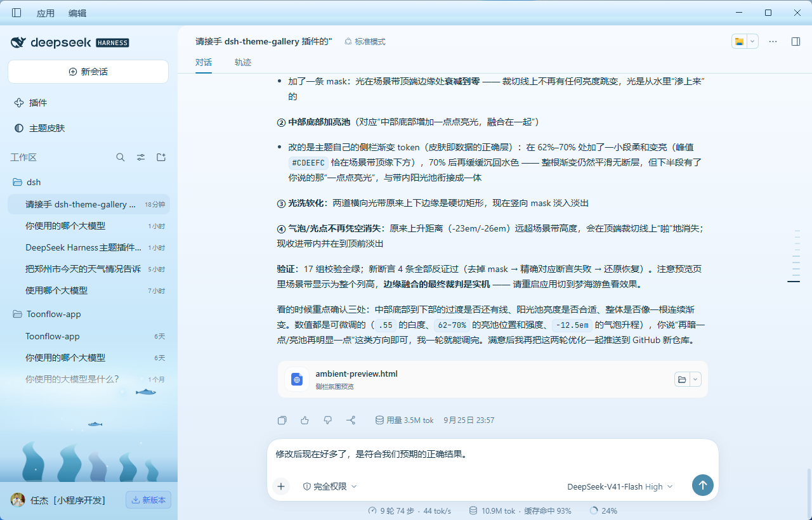
Task: Thumbs up the response
Action: 304,420
